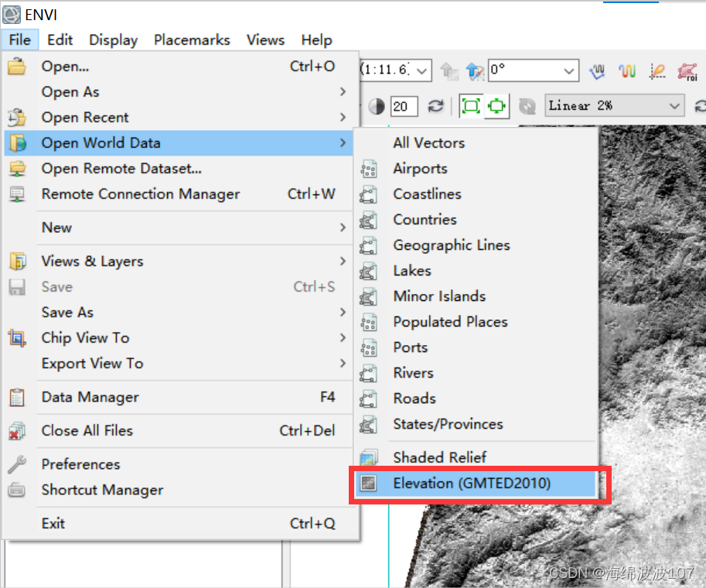
Task: Click the contrast half-circle icon
Action: 377,106
